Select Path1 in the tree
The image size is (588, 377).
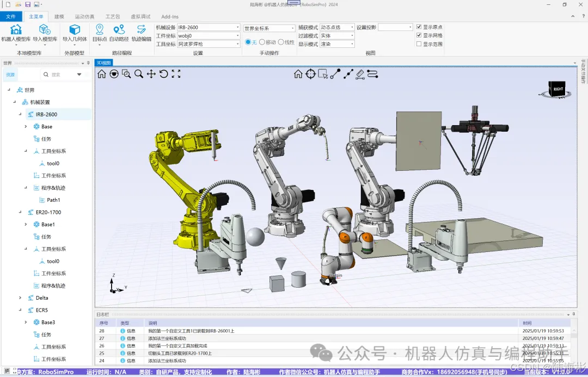[53, 200]
